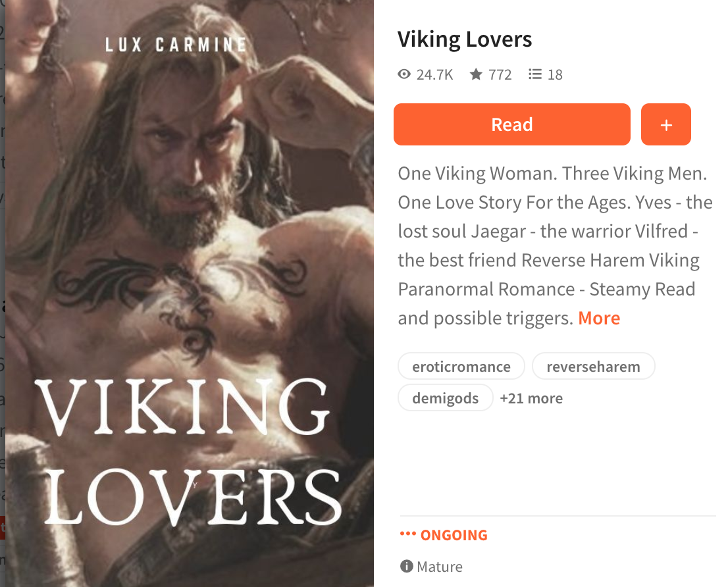This screenshot has width=728, height=587.
Task: Click the 24.7K reads count
Action: coord(434,75)
